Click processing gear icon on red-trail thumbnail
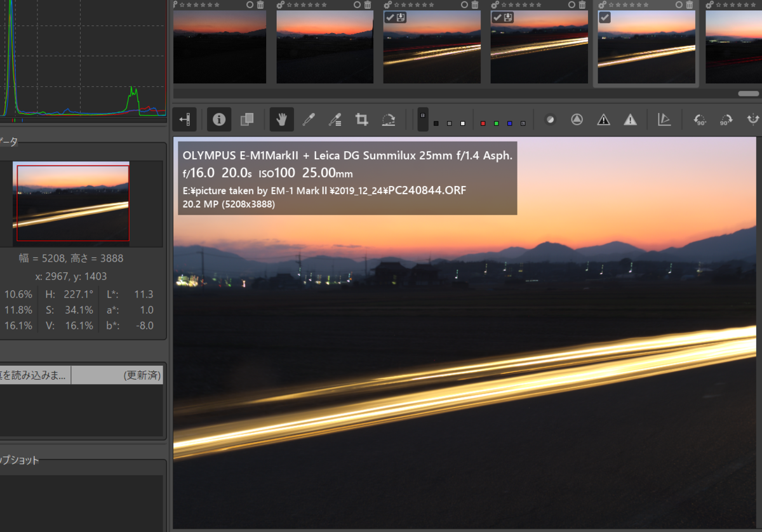This screenshot has height=532, width=762. click(387, 4)
